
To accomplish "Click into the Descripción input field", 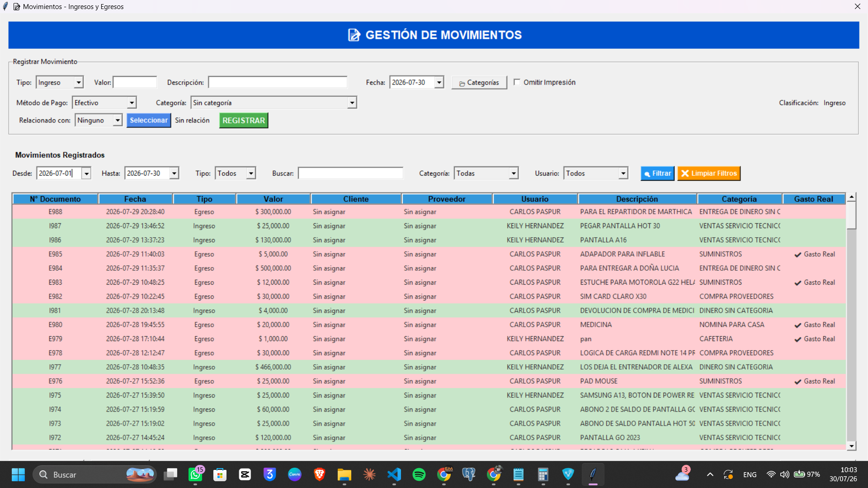I will 278,82.
